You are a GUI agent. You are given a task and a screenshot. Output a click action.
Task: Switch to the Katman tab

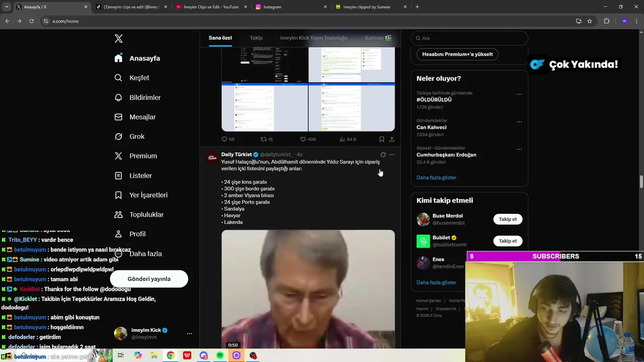tap(378, 38)
